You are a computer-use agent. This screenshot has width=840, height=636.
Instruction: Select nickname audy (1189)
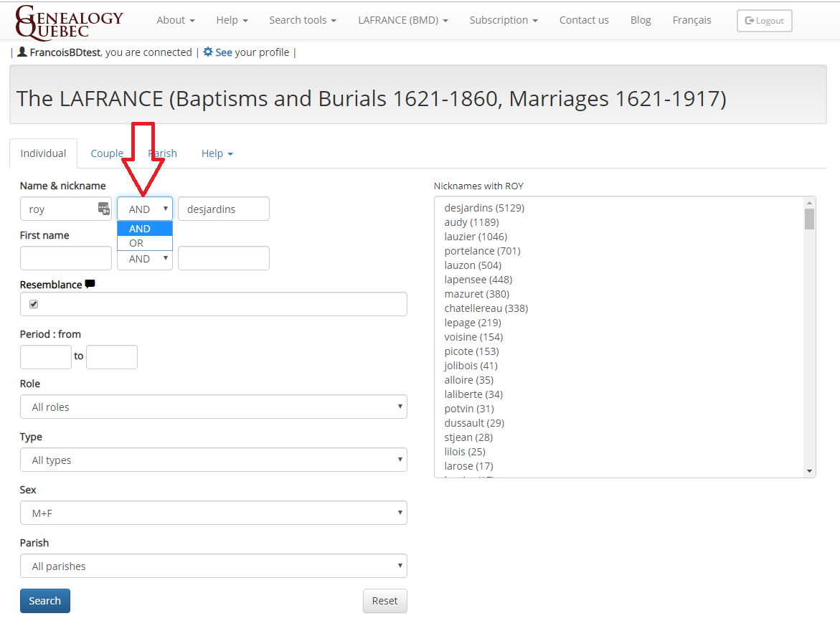[471, 222]
